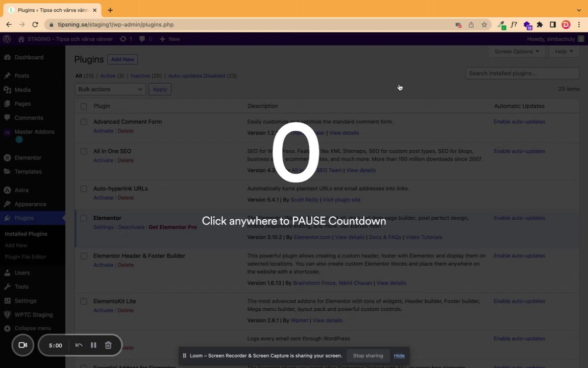The image size is (588, 368).
Task: Click the Loom camera button
Action: coord(22,345)
